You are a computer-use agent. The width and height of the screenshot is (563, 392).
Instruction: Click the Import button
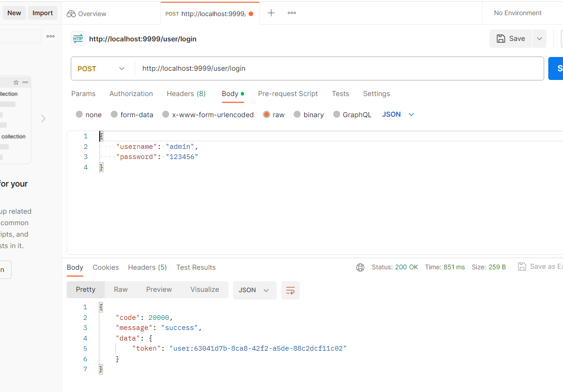click(43, 13)
